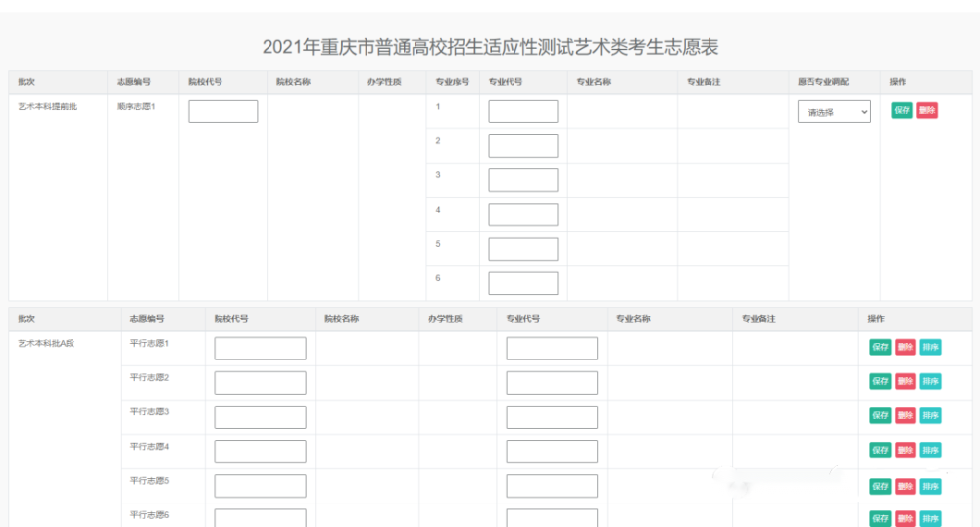The height and width of the screenshot is (527, 980).
Task: Open the 请选择 dropdown for 愿否专业调配
Action: pos(834,112)
